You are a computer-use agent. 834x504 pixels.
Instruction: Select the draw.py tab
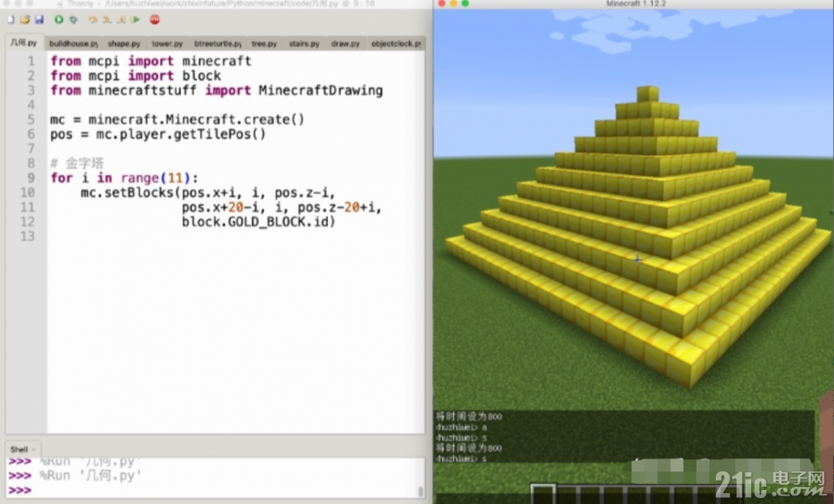346,43
